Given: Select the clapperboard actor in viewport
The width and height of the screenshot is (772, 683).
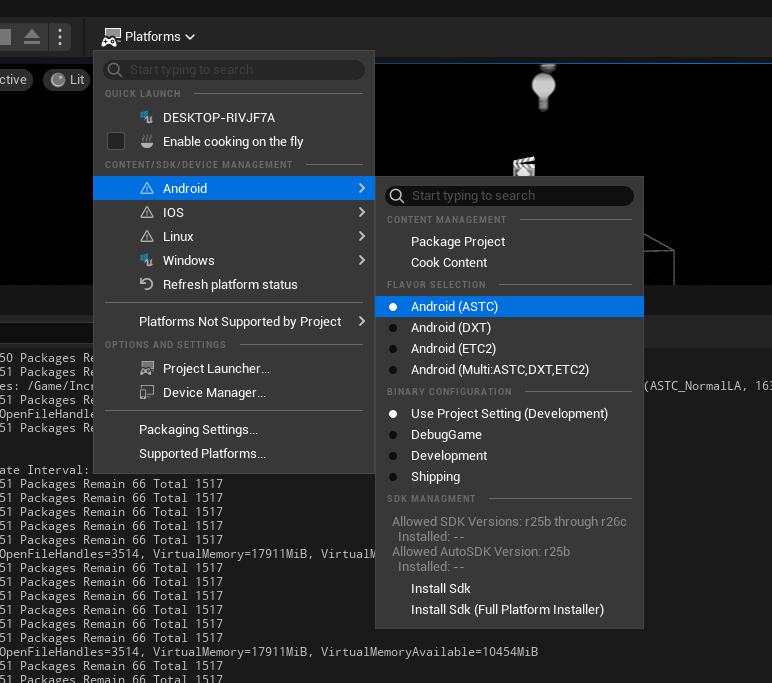Looking at the screenshot, I should coord(524,167).
